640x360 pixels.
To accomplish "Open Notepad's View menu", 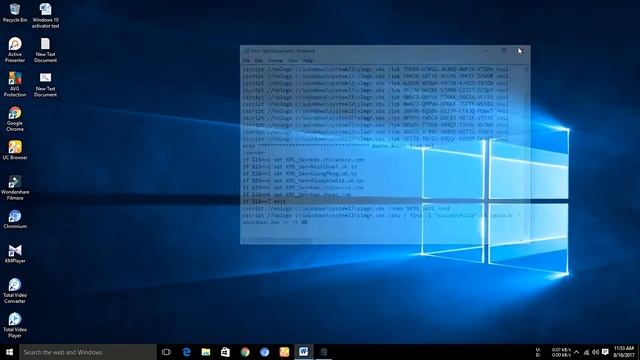I will pos(293,60).
